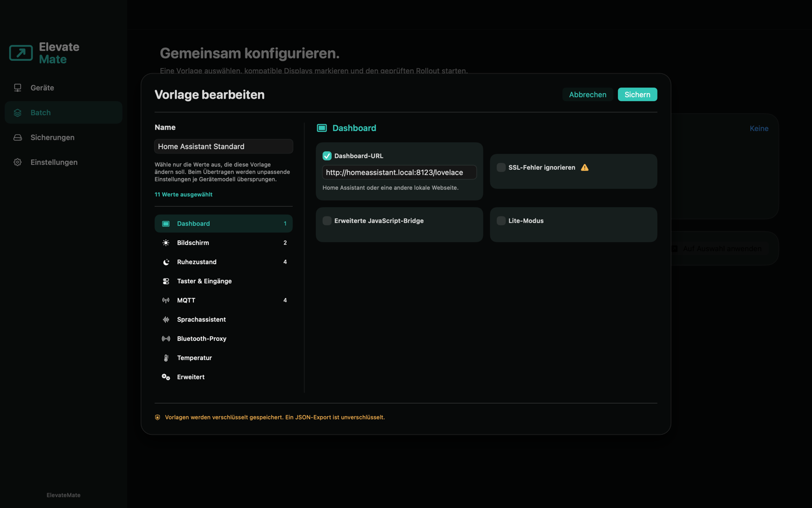This screenshot has width=812, height=508.
Task: Click the Taster & Eingänge switches icon
Action: coord(166,281)
